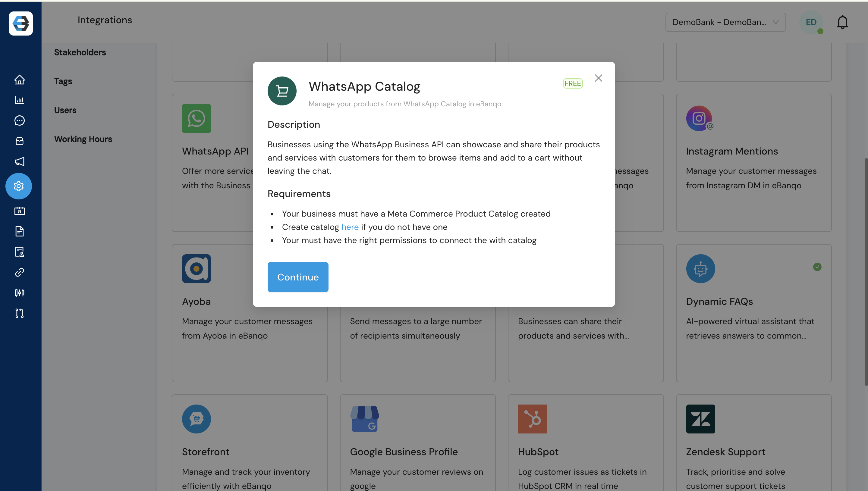Click the Storefront icon

(196, 419)
